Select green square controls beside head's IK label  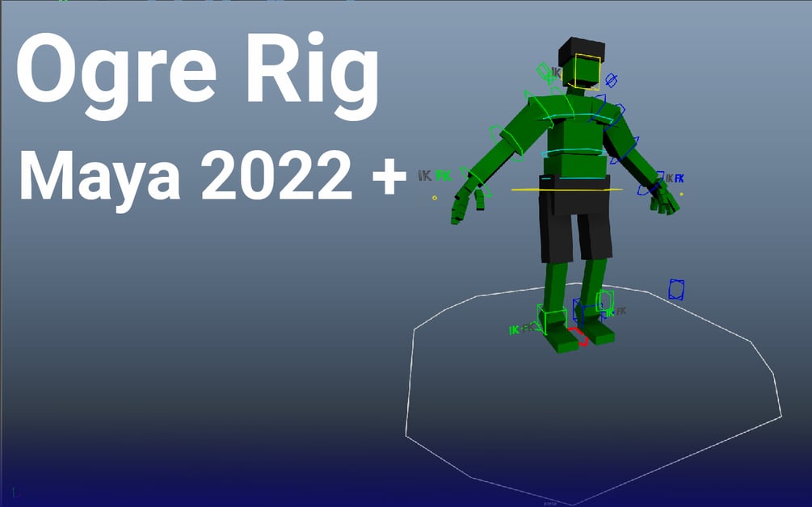click(x=545, y=73)
